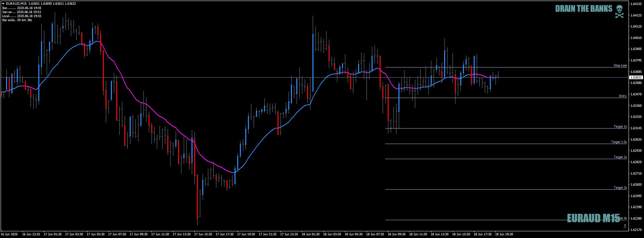Click price axis value 1.62930
The height and width of the screenshot is (238, 644).
point(637,151)
